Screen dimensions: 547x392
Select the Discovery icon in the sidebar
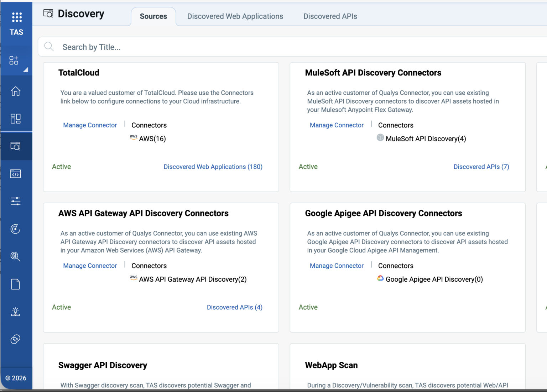pos(16,146)
